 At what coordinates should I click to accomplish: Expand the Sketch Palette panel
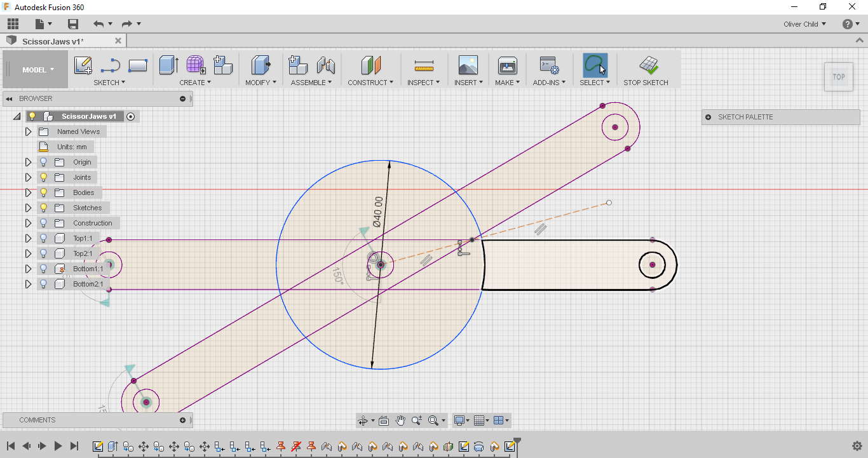pos(709,117)
